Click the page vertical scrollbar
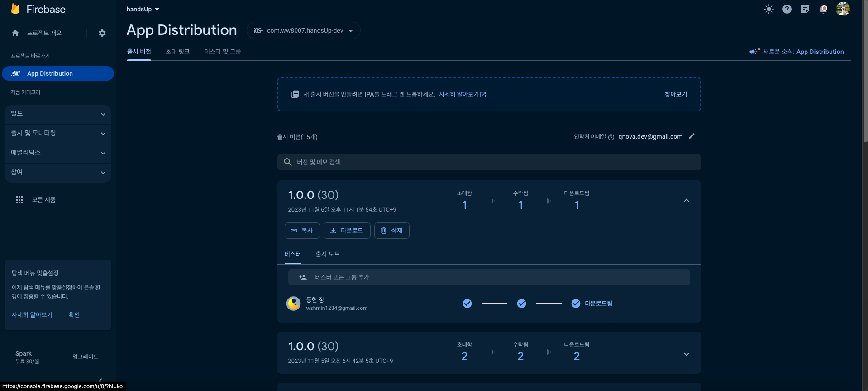The image size is (868, 391). point(865,72)
